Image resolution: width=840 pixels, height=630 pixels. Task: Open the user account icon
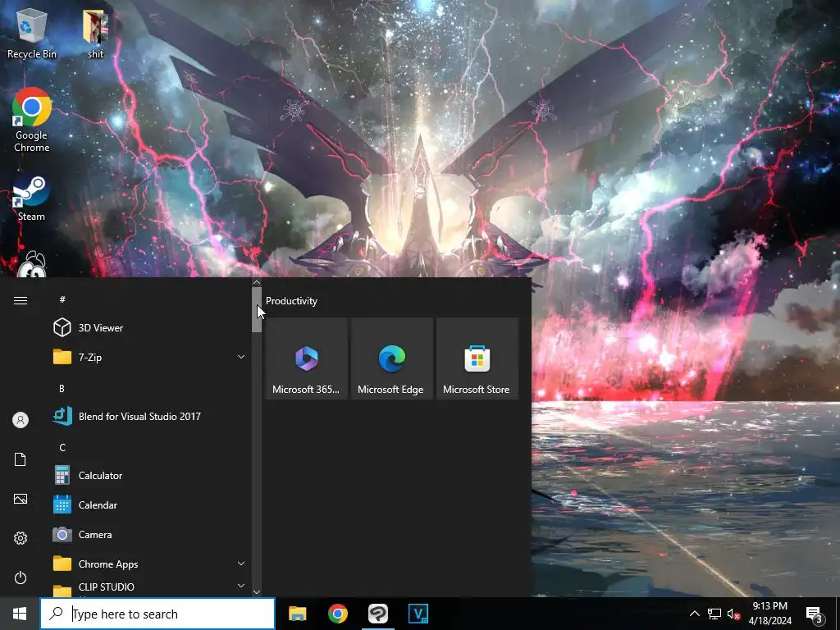(x=21, y=420)
